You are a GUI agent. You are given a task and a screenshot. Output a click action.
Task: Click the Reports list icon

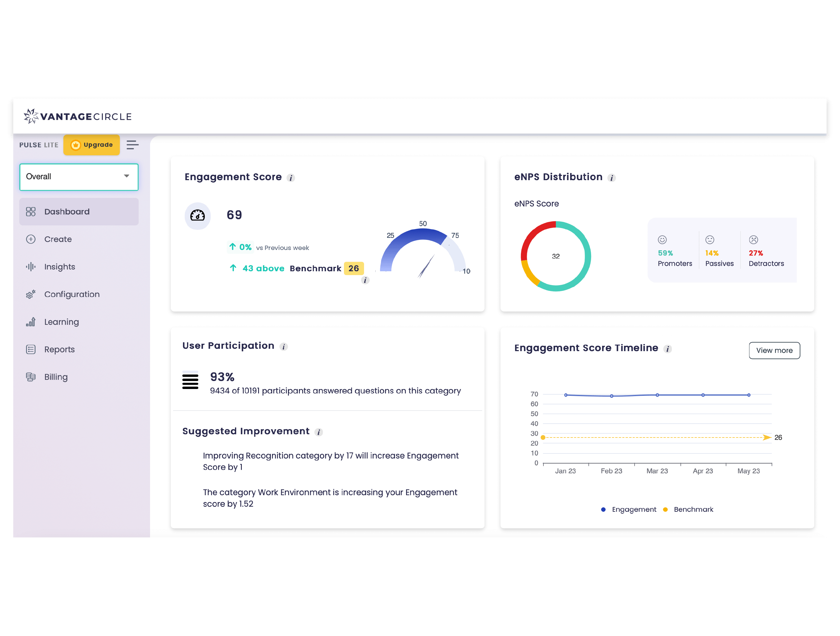(31, 349)
